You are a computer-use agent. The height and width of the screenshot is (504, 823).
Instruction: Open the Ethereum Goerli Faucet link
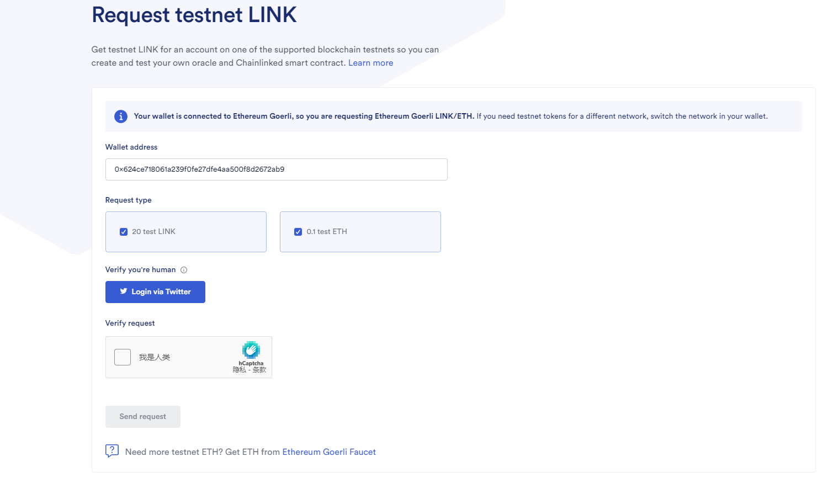pyautogui.click(x=329, y=452)
